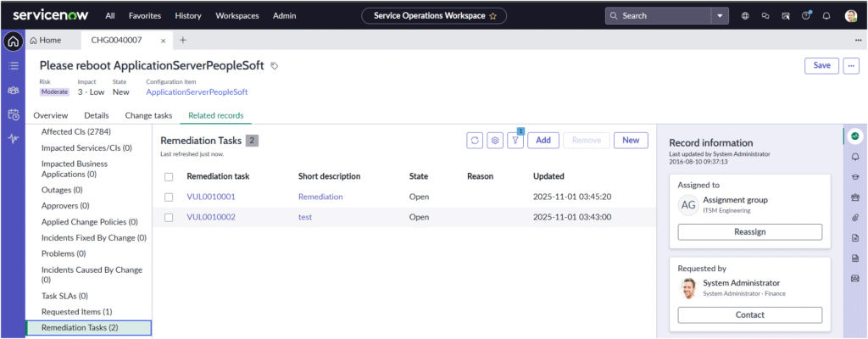The image size is (868, 339).
Task: Open the list menu icon in left sidebar
Action: click(x=14, y=65)
